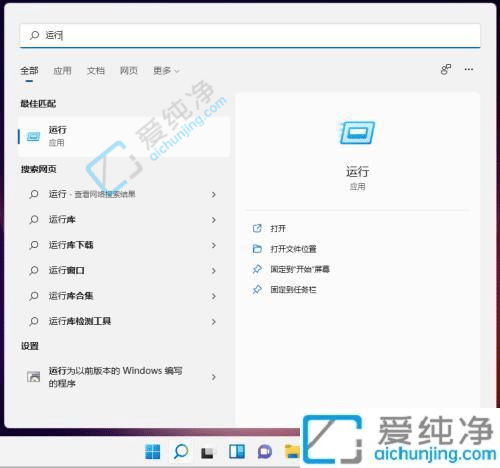Click 固定到任务栏 action
Screen dimensions: 500x468
click(293, 290)
